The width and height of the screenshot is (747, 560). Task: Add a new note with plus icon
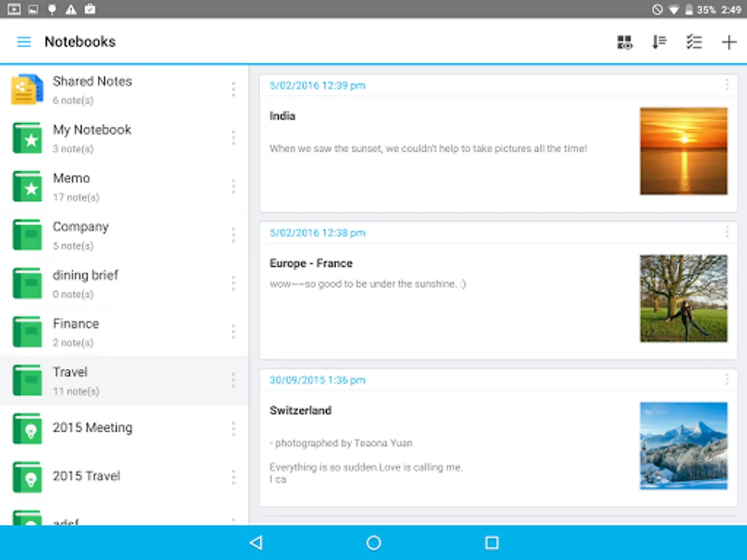coord(729,42)
